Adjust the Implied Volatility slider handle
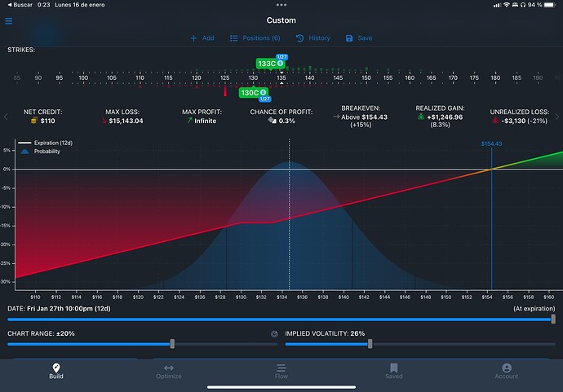 pos(370,344)
